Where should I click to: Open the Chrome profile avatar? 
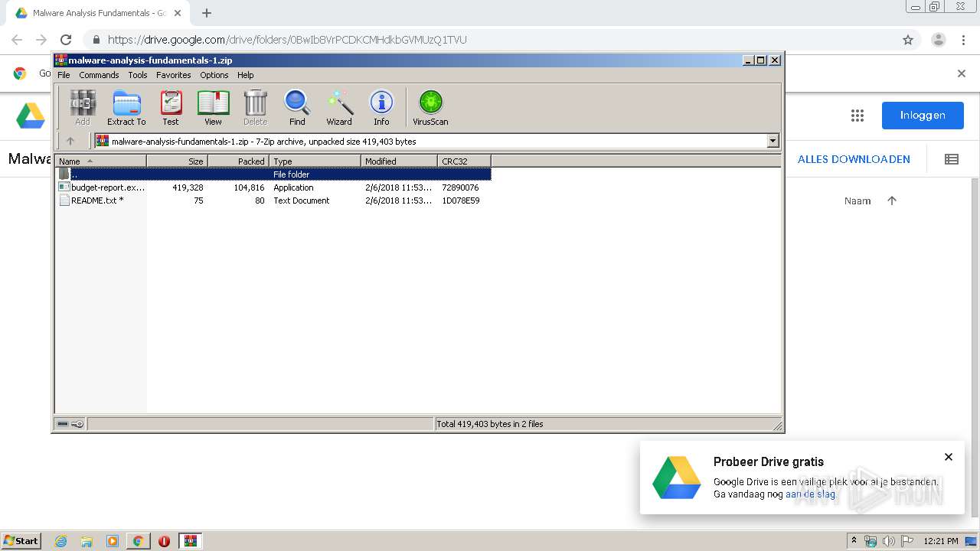(939, 40)
